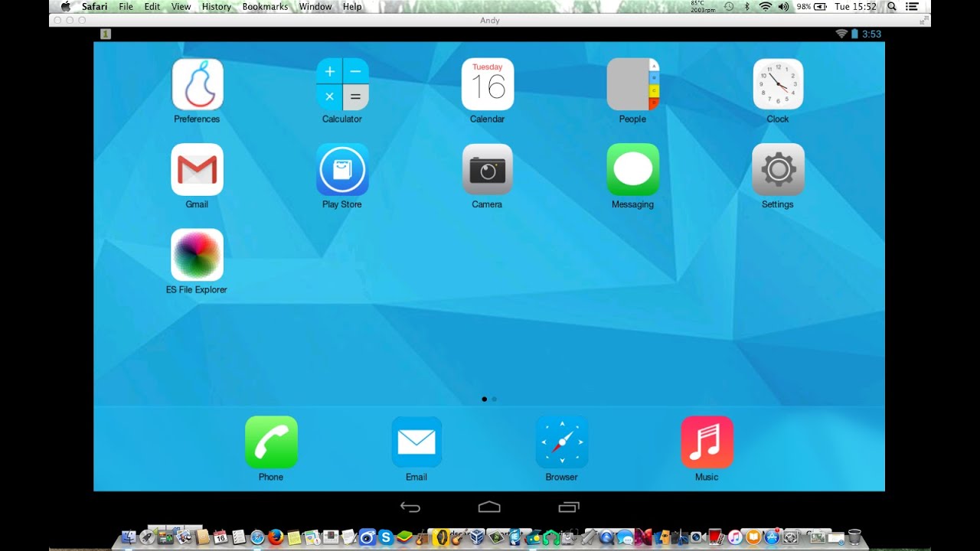Open the View menu
Viewport: 980px width, 551px height.
coord(181,7)
